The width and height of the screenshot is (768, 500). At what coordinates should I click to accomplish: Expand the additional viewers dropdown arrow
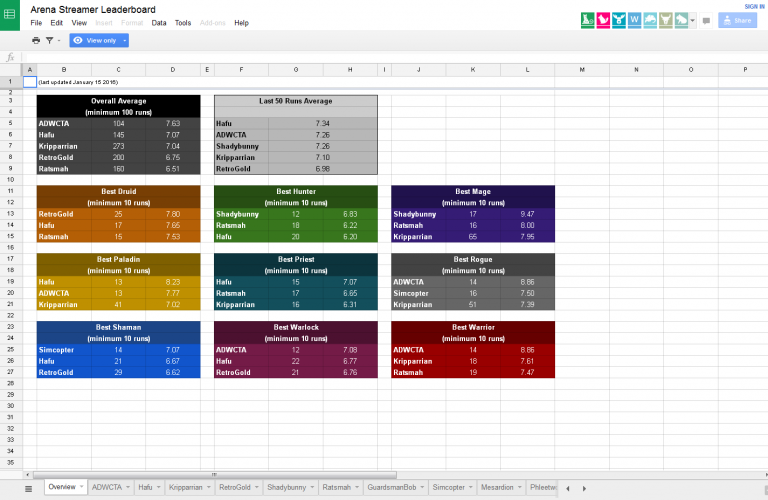click(693, 19)
